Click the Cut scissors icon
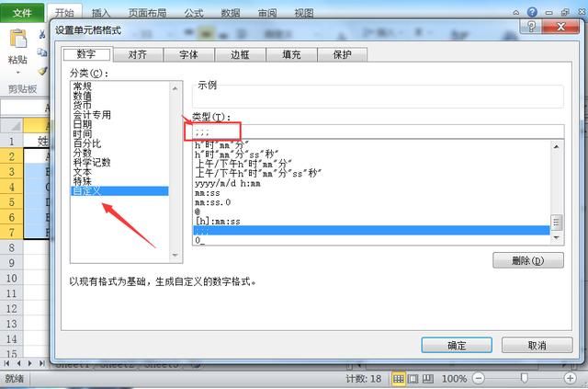 pos(42,35)
